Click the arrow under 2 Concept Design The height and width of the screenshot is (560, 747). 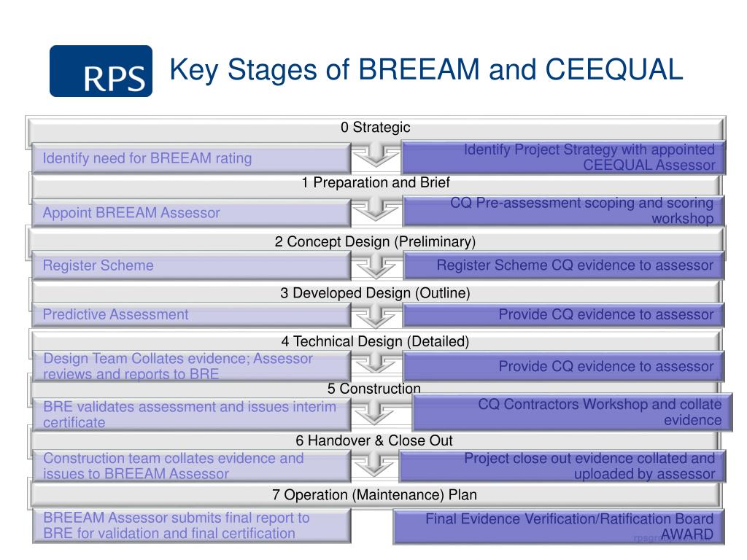376,266
